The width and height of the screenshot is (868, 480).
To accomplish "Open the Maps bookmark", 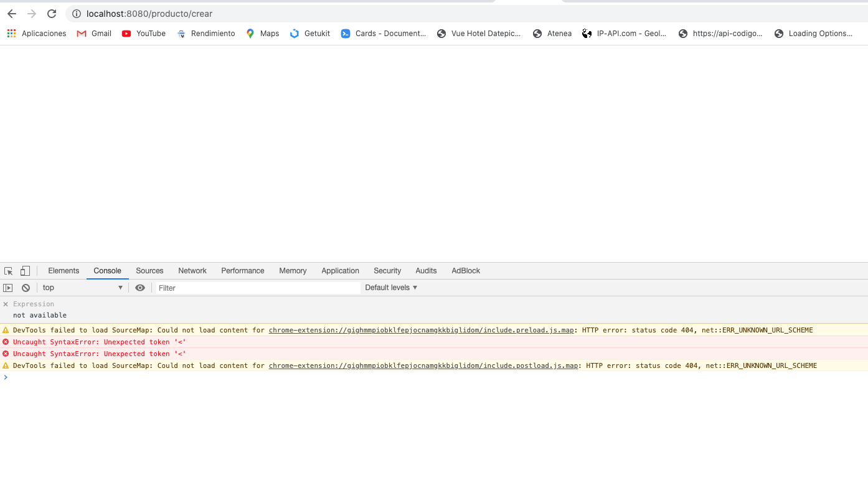I will [263, 34].
